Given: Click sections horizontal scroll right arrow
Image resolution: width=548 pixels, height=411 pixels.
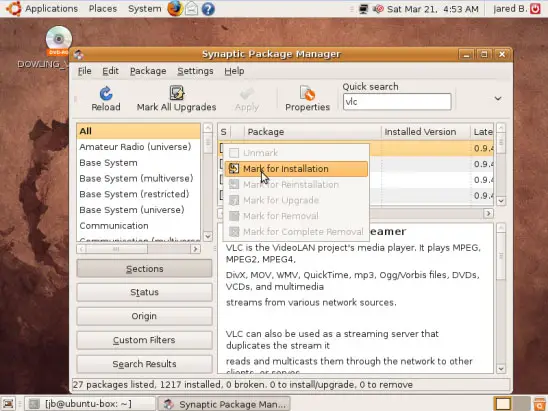Looking at the screenshot, I should point(195,249).
